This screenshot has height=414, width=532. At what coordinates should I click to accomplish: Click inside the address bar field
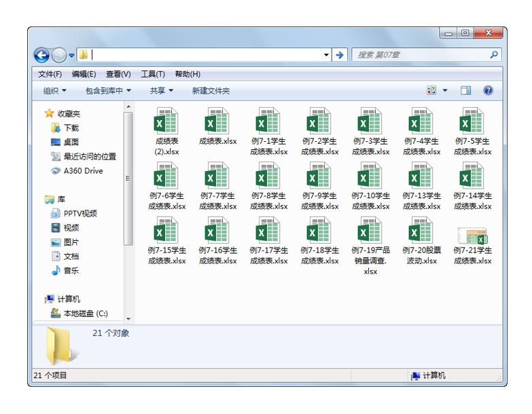(204, 54)
